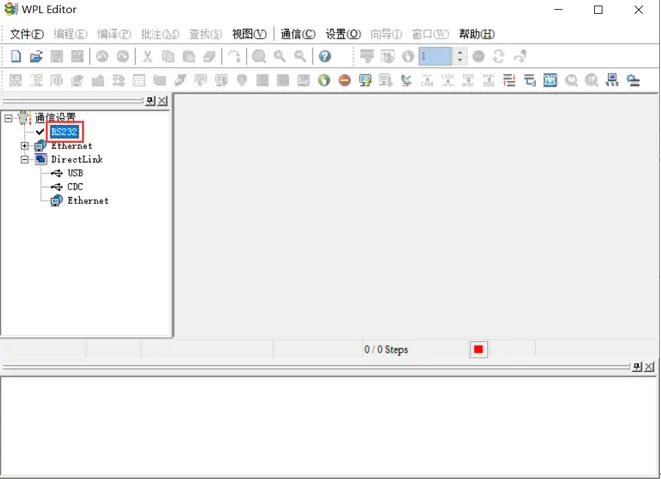Open the 通信(C) menu
The width and height of the screenshot is (661, 479).
298,34
